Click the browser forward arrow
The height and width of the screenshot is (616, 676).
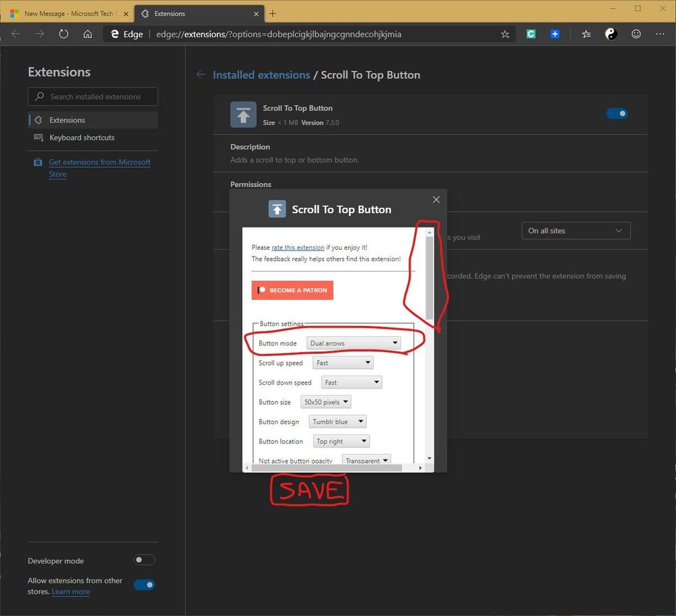coord(40,34)
